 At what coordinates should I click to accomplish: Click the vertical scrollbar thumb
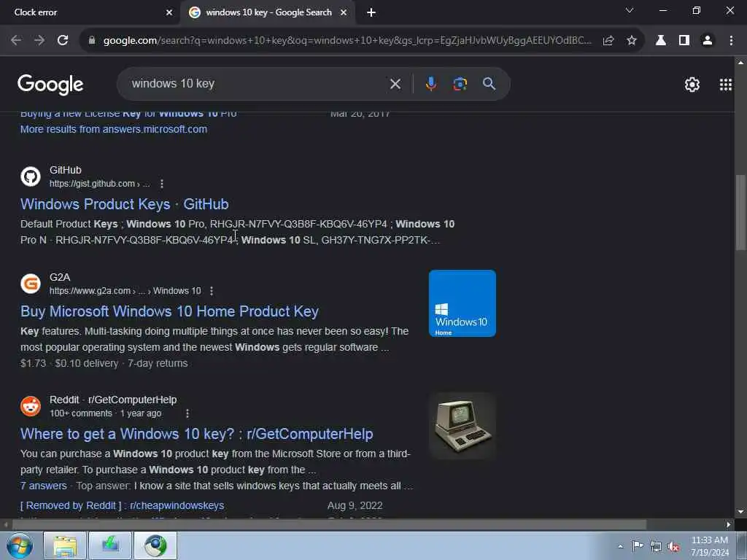tap(741, 212)
